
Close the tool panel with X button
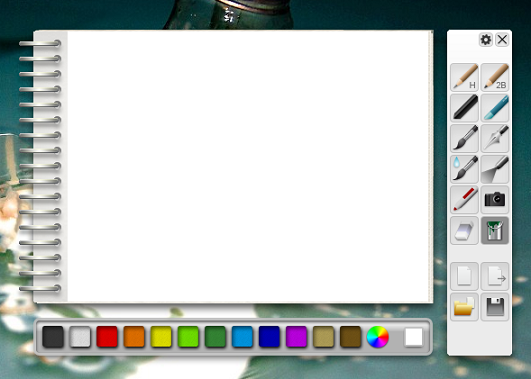[502, 40]
